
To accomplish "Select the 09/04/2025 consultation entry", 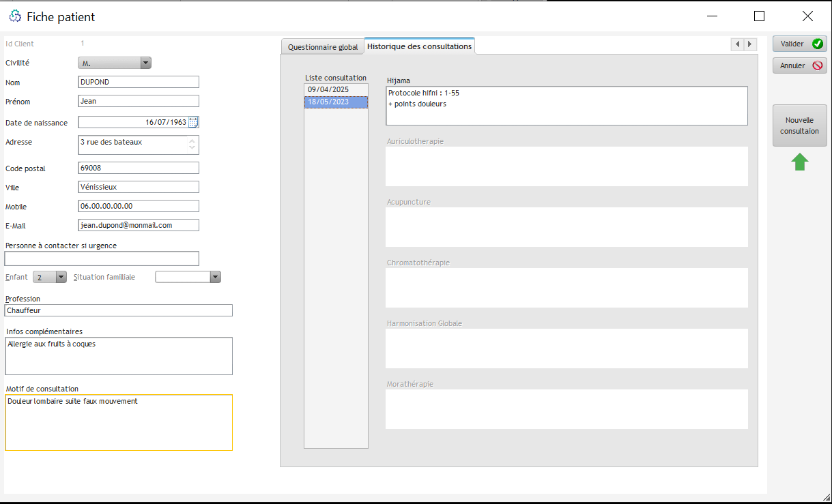I will (x=335, y=89).
